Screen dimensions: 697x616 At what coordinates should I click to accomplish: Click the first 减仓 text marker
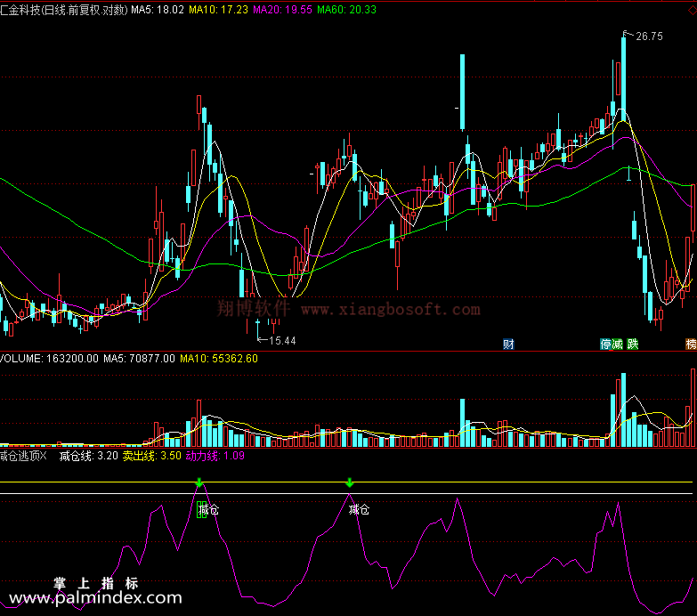[x=208, y=509]
